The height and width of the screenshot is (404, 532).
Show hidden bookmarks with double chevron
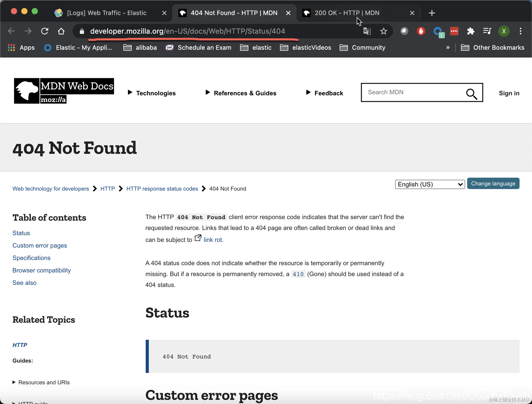tap(448, 48)
